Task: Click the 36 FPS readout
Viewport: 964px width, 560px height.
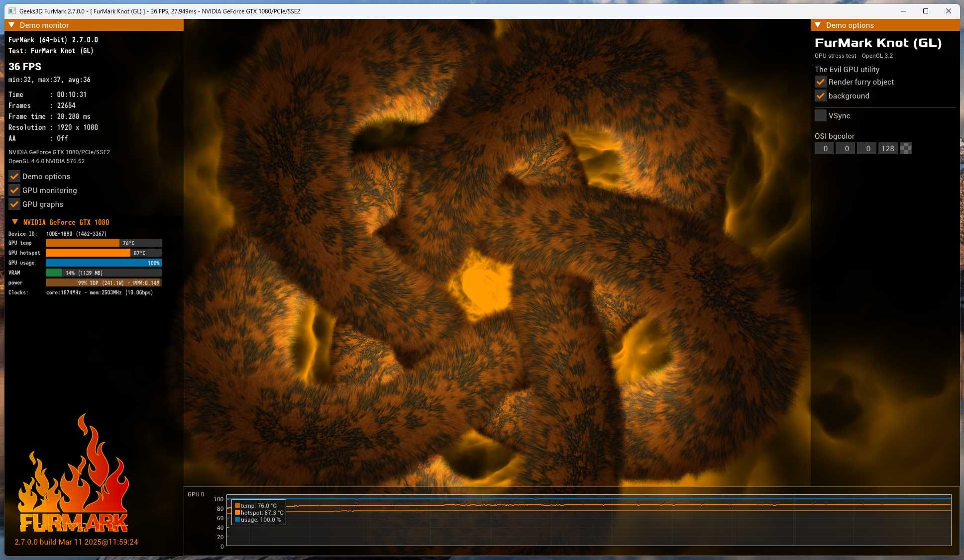Action: pyautogui.click(x=25, y=67)
